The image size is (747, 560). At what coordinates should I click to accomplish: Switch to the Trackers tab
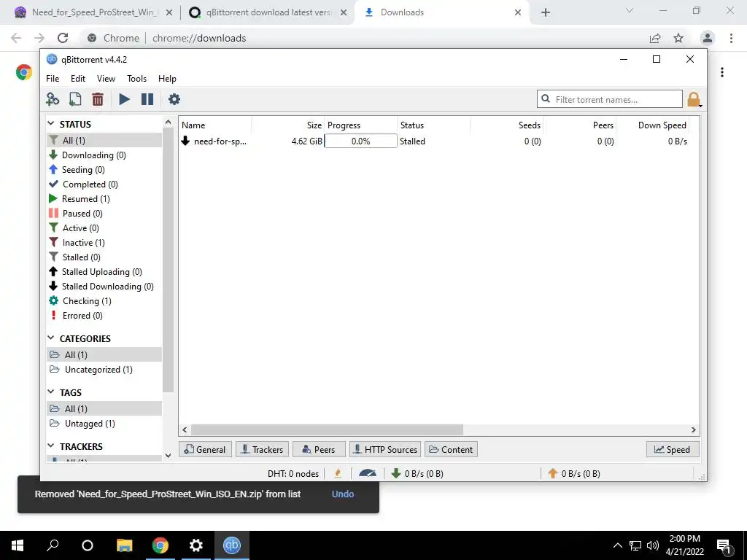coord(262,449)
